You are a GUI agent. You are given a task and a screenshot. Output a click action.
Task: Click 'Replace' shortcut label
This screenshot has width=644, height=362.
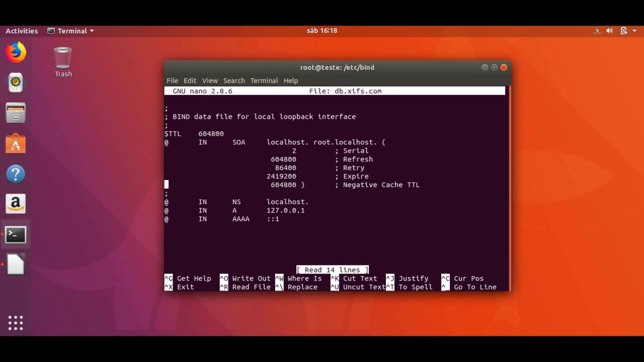(x=302, y=287)
